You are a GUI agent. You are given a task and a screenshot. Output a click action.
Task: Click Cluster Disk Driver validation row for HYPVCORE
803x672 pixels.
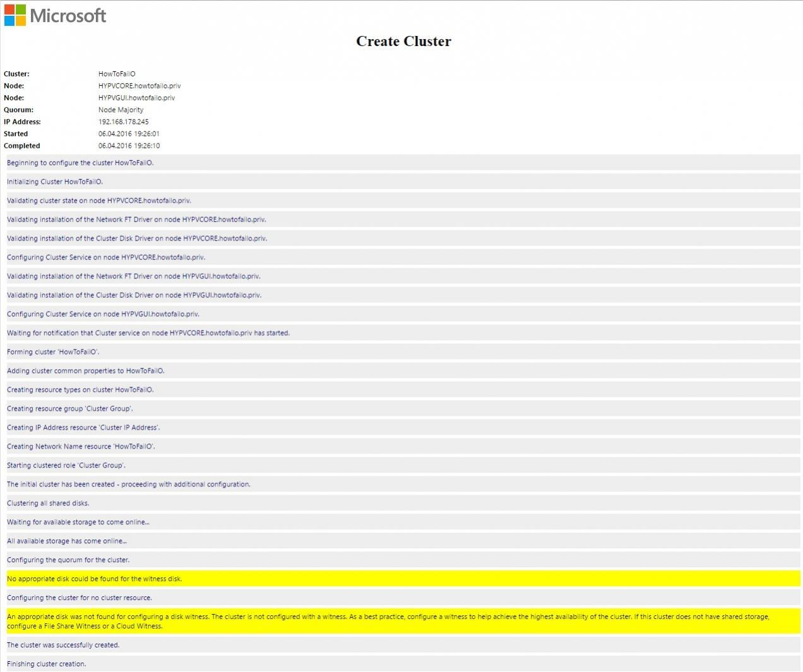pos(403,239)
